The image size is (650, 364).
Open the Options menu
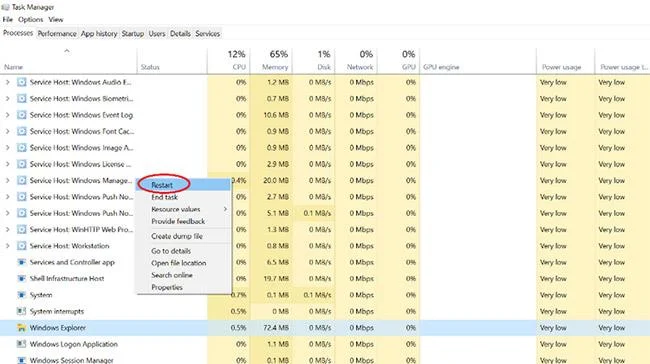coord(30,19)
